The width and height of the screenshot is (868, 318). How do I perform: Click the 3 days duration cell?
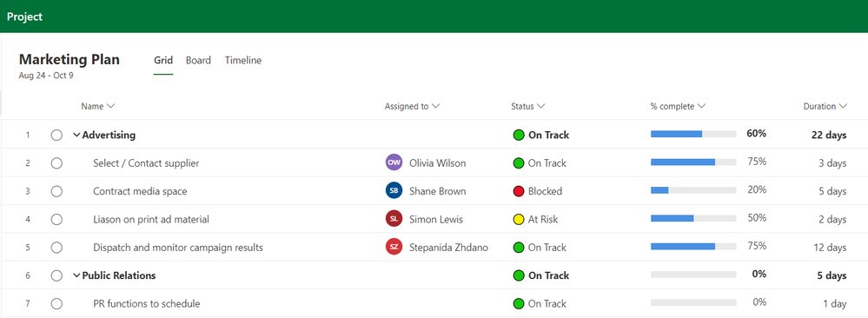(832, 163)
